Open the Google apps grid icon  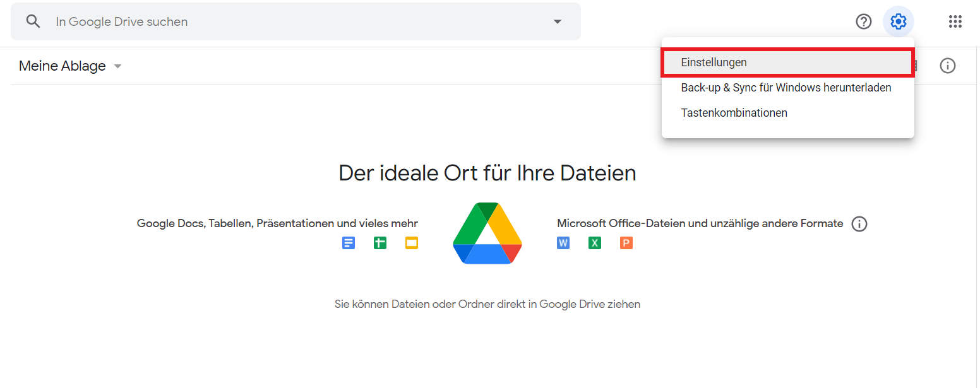pos(955,21)
